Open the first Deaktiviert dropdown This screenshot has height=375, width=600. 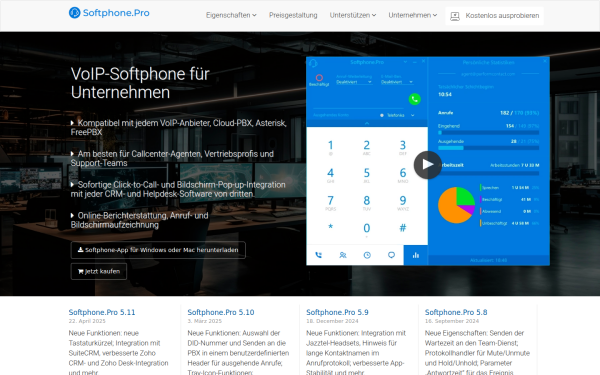354,82
